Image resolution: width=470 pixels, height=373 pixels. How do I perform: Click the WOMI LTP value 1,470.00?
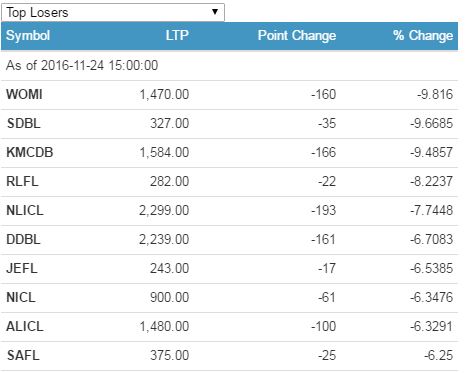click(164, 94)
